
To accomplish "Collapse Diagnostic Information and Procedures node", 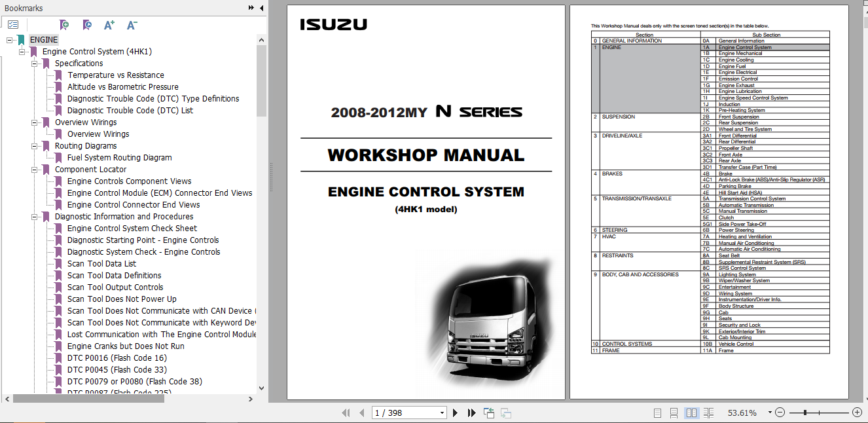I will click(35, 217).
